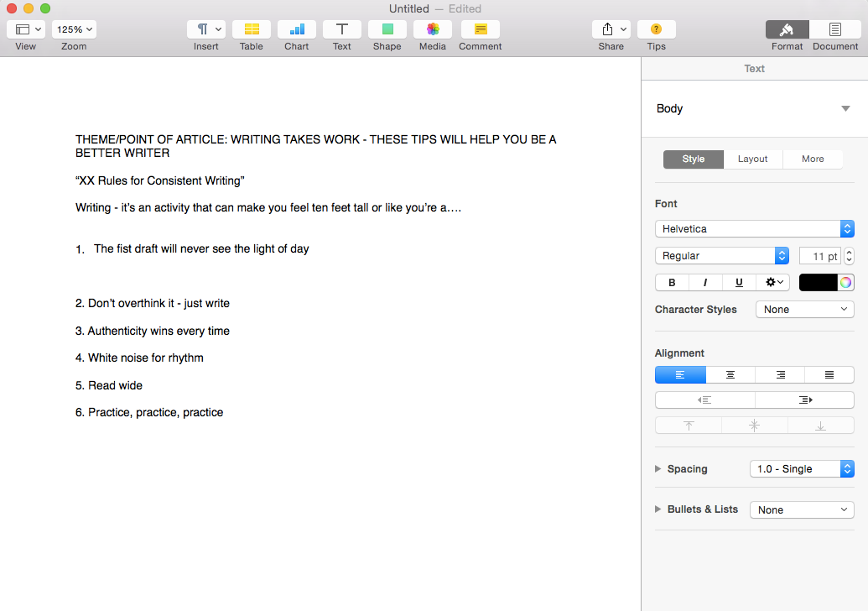The image size is (868, 611).
Task: Add a Comment from the toolbar
Action: pyautogui.click(x=481, y=29)
